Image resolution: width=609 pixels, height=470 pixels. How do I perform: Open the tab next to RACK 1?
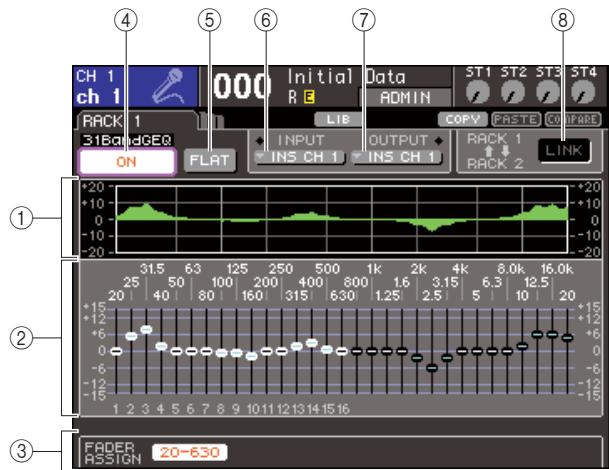212,120
